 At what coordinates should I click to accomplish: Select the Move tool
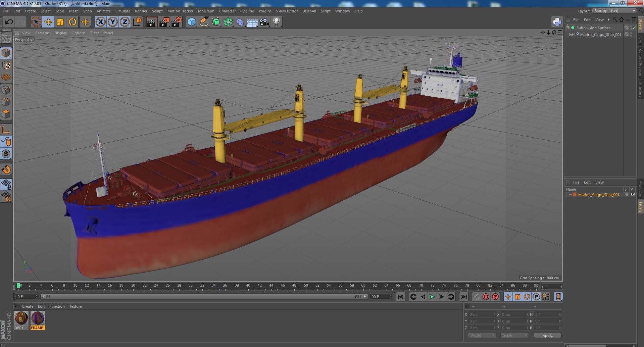[48, 22]
